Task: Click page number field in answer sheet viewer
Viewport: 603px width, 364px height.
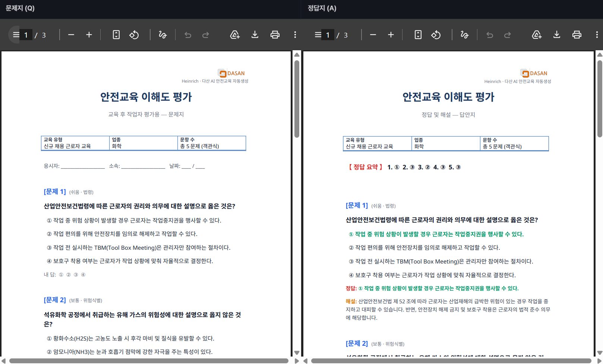Action: click(328, 35)
